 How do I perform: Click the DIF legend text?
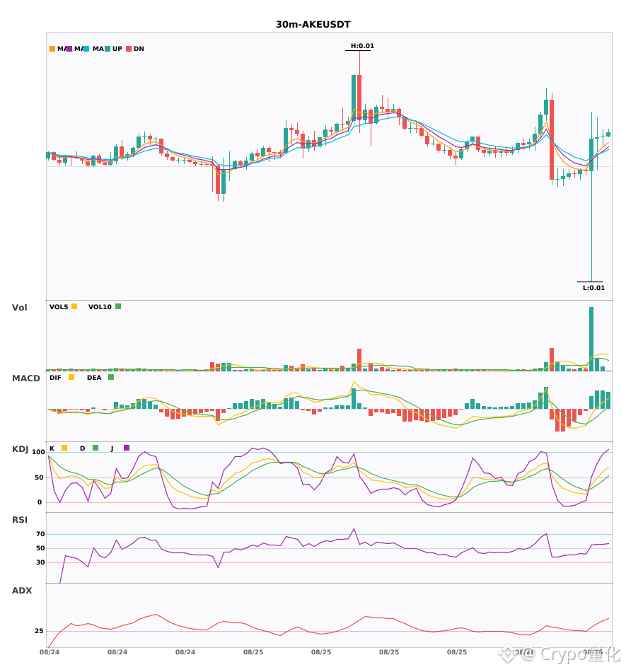tap(55, 378)
